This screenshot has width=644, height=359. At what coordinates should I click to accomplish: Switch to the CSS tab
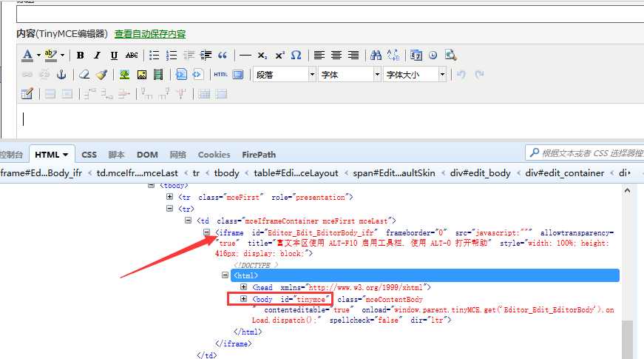click(89, 155)
